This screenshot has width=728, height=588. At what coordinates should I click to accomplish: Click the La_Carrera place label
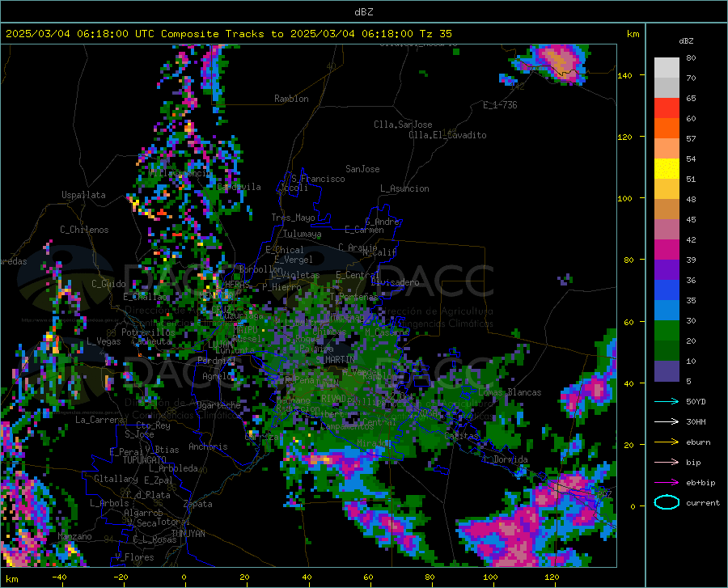[99, 420]
